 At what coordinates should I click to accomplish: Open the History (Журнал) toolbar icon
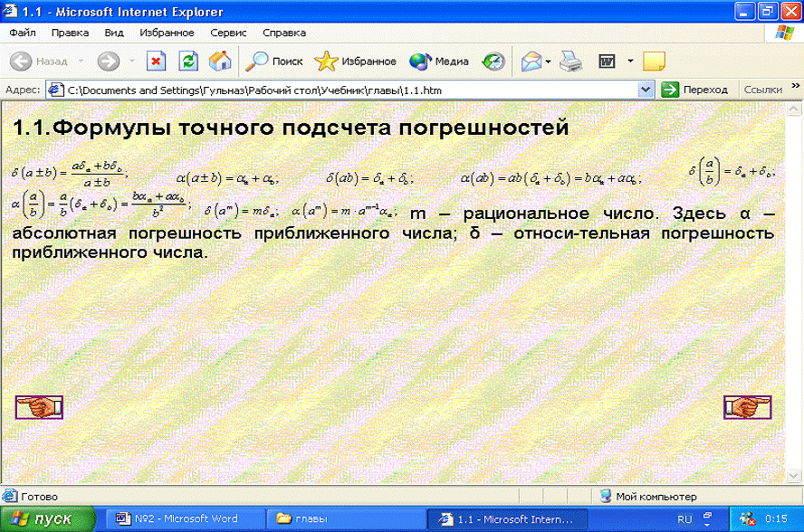click(493, 62)
